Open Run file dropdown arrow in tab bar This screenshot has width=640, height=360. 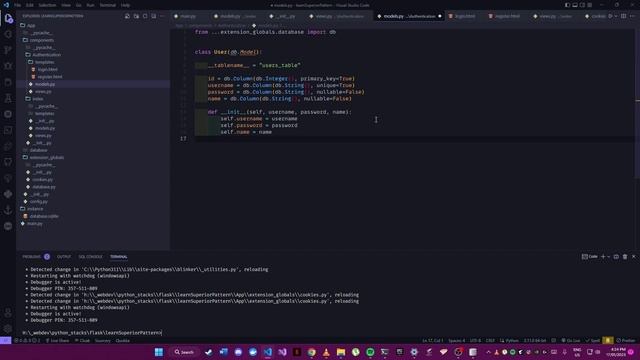pos(616,16)
